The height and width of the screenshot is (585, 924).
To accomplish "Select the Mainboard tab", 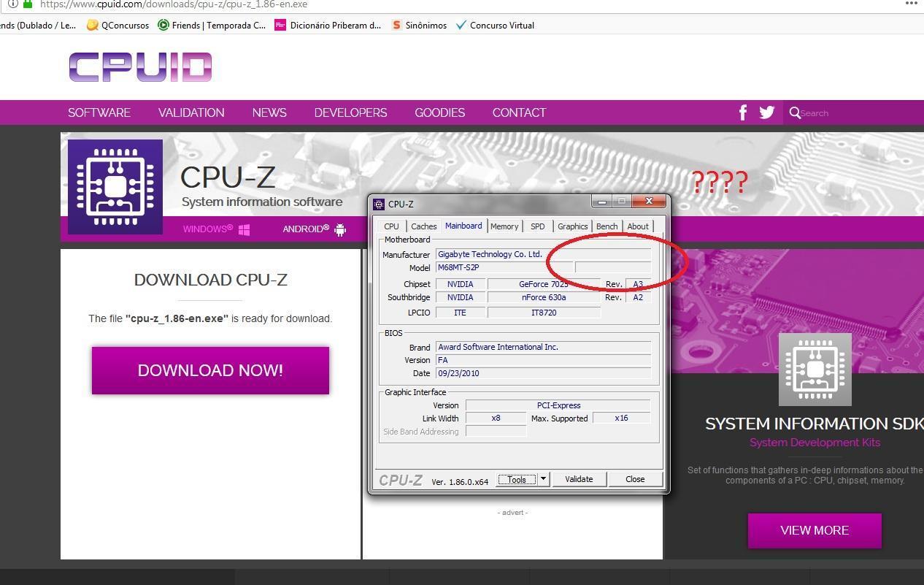I will tap(463, 226).
